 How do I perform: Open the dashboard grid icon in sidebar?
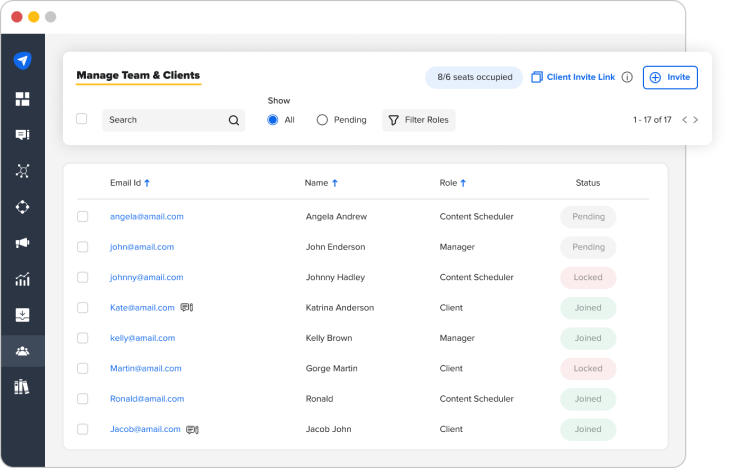tap(22, 99)
